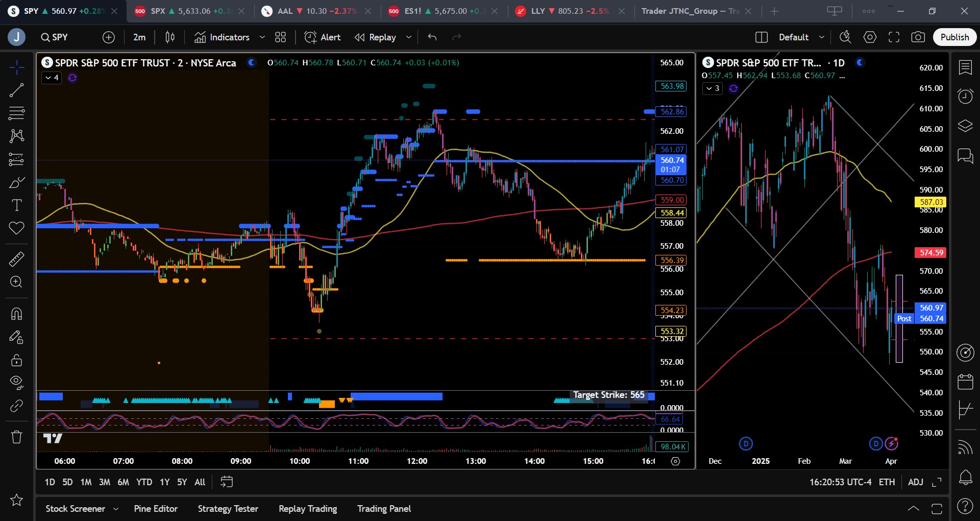Select the crosshair cursor tool

[16, 67]
